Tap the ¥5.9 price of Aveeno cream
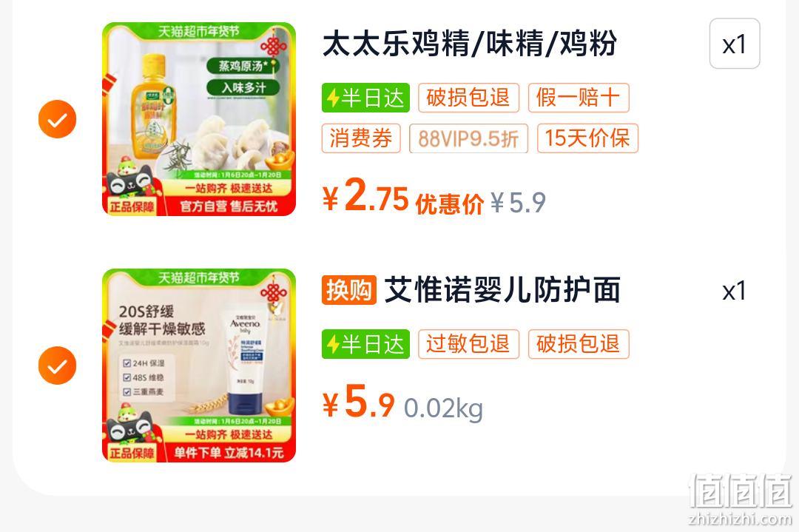Screen dimensions: 799x532 359,402
